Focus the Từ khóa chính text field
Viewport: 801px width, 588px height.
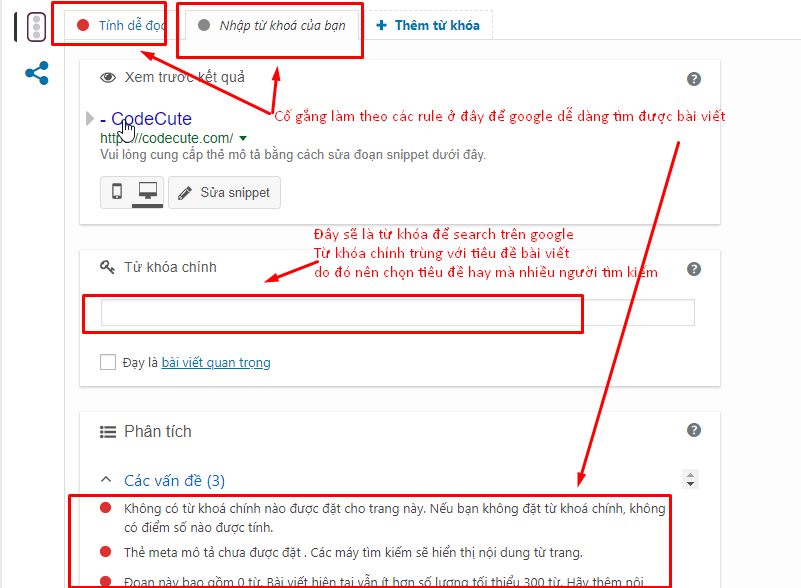click(x=397, y=313)
